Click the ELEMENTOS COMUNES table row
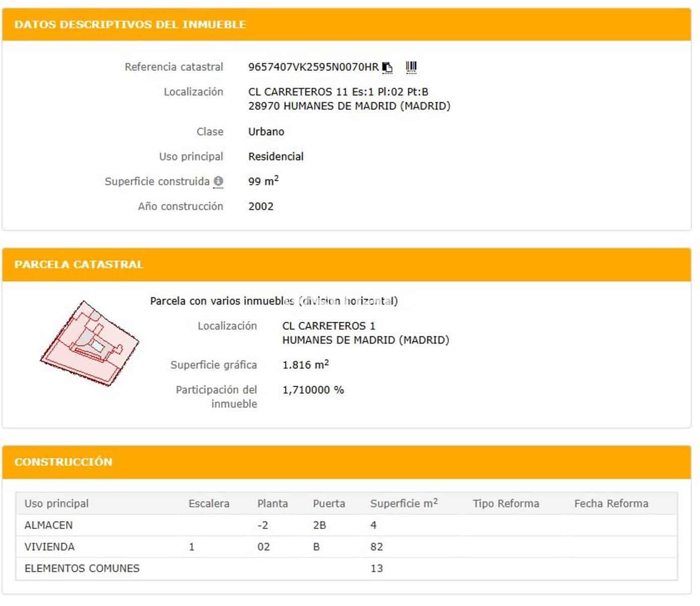The image size is (700, 606). [x=82, y=568]
